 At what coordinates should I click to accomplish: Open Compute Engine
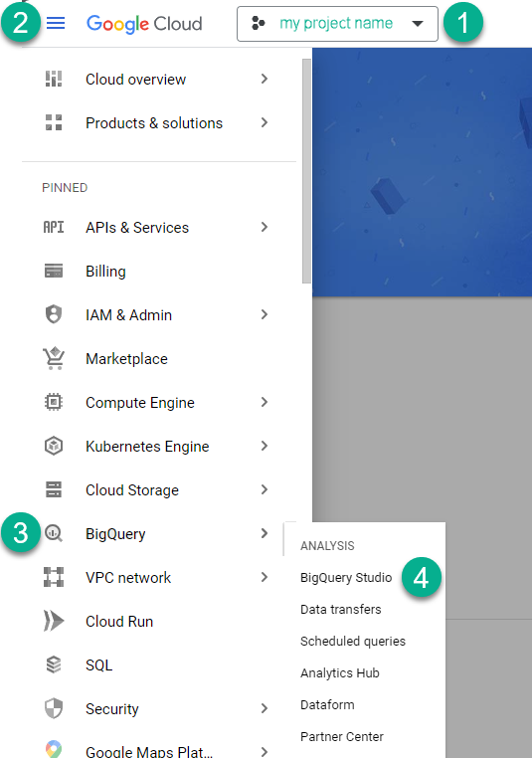pyautogui.click(x=140, y=403)
